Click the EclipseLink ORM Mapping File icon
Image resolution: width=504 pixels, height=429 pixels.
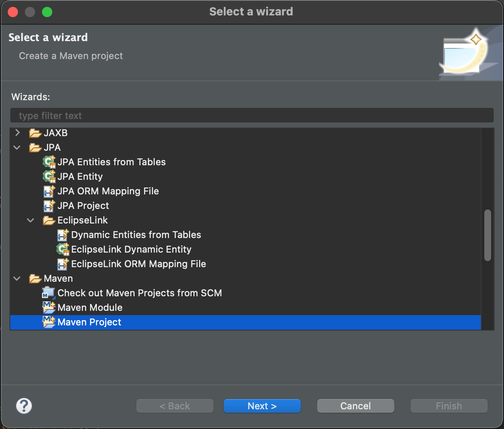(x=63, y=264)
